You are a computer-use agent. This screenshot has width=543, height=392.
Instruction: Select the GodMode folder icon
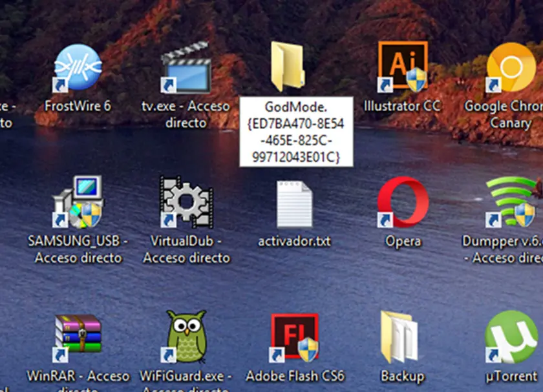pos(288,67)
